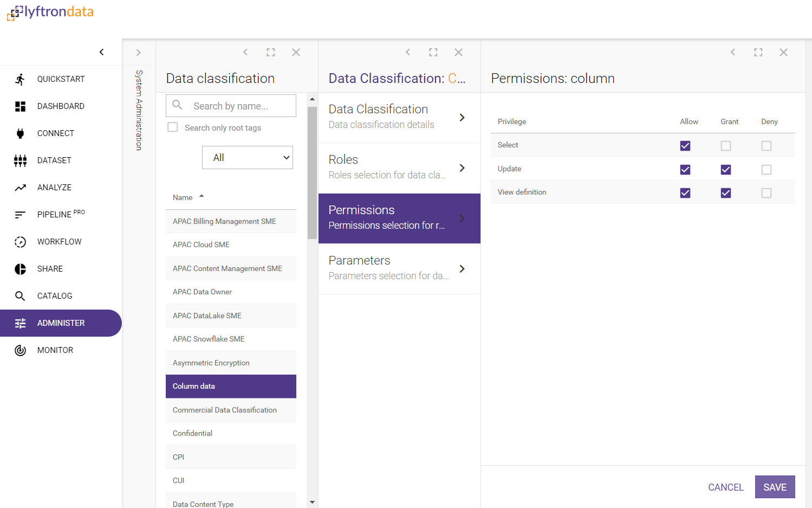
Task: Close the Data classification panel
Action: 296,52
